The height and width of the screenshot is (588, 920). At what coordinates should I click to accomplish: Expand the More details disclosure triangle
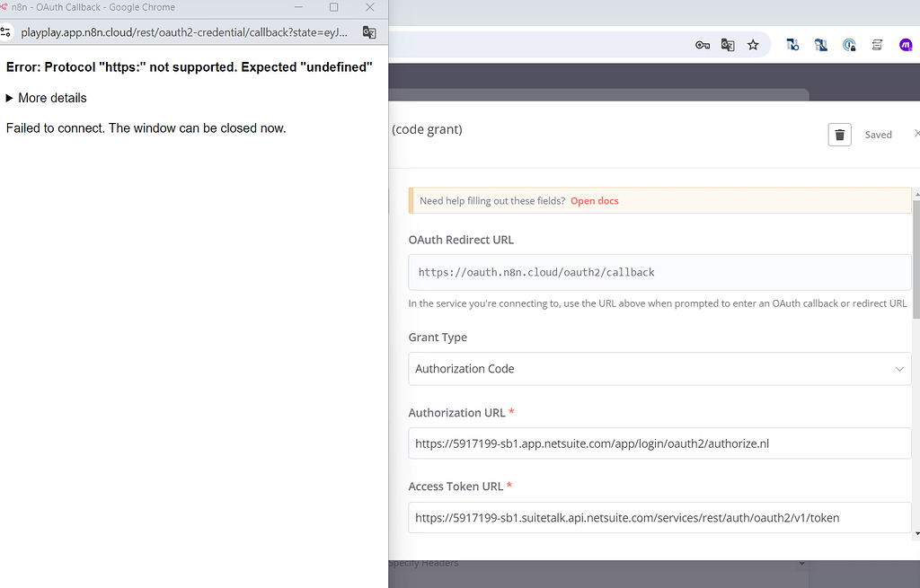tap(10, 98)
